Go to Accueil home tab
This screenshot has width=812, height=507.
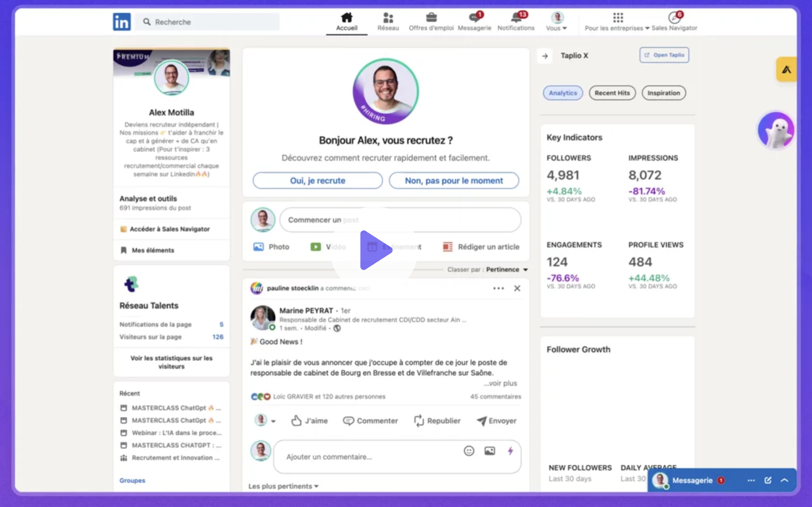[346, 21]
